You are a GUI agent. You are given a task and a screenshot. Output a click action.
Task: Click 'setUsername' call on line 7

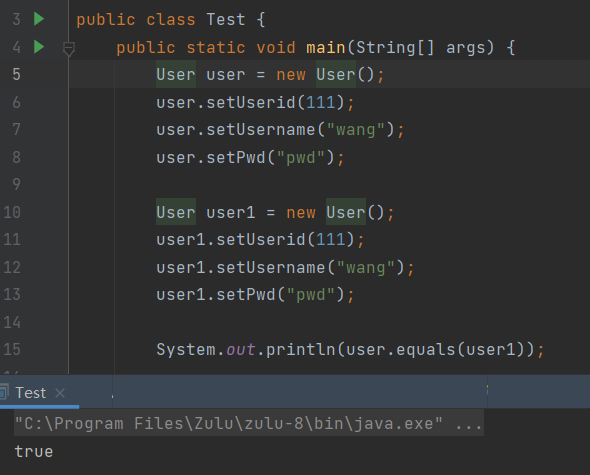click(x=261, y=130)
